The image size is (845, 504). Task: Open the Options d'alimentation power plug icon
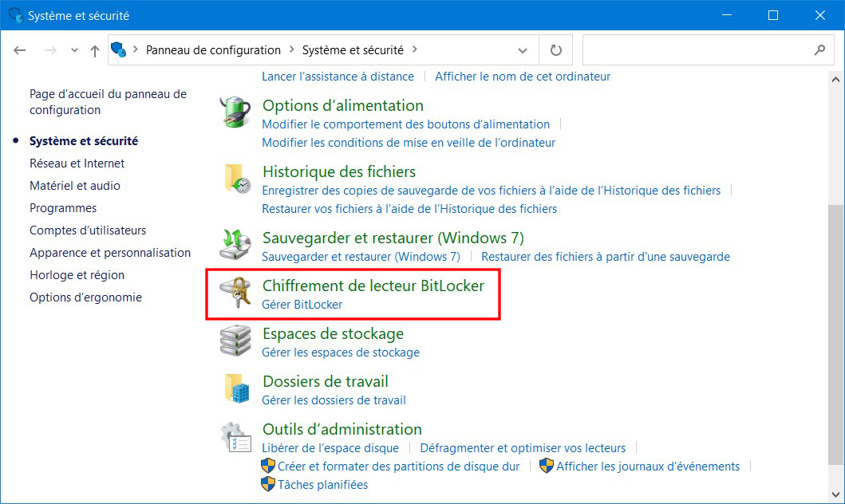[x=235, y=112]
